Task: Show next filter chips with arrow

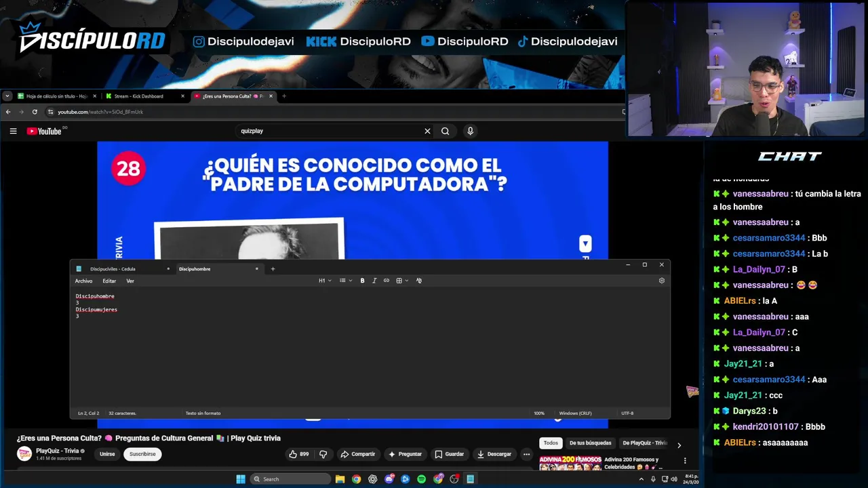Action: coord(679,445)
